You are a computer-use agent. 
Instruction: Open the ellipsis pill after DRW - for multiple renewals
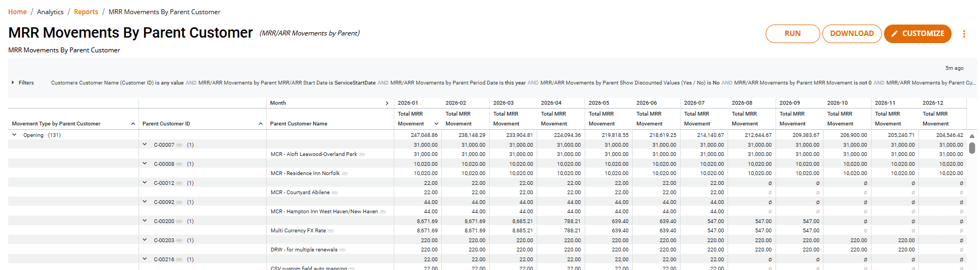342,250
